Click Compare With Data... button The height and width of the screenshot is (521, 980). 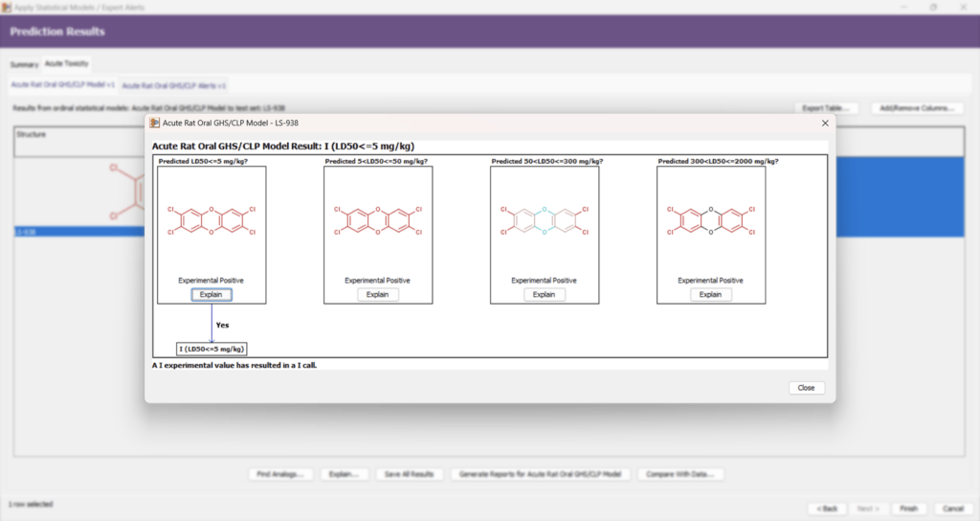click(x=683, y=474)
